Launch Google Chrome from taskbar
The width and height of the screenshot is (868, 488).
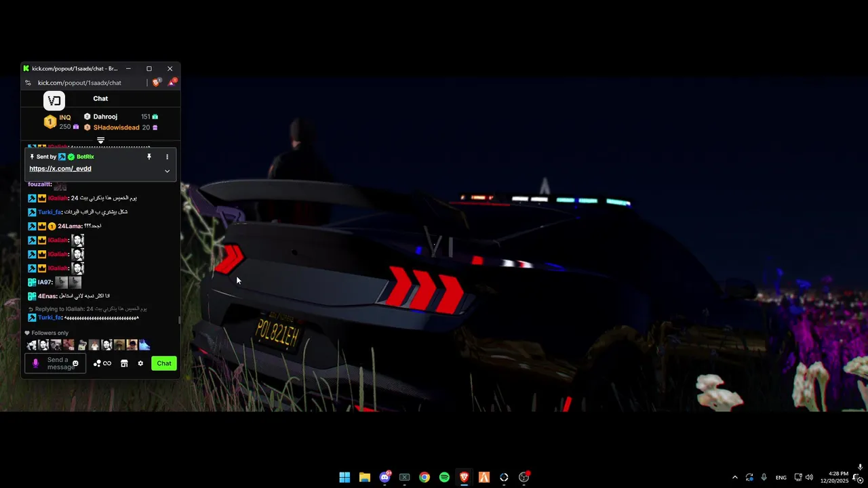(x=424, y=477)
